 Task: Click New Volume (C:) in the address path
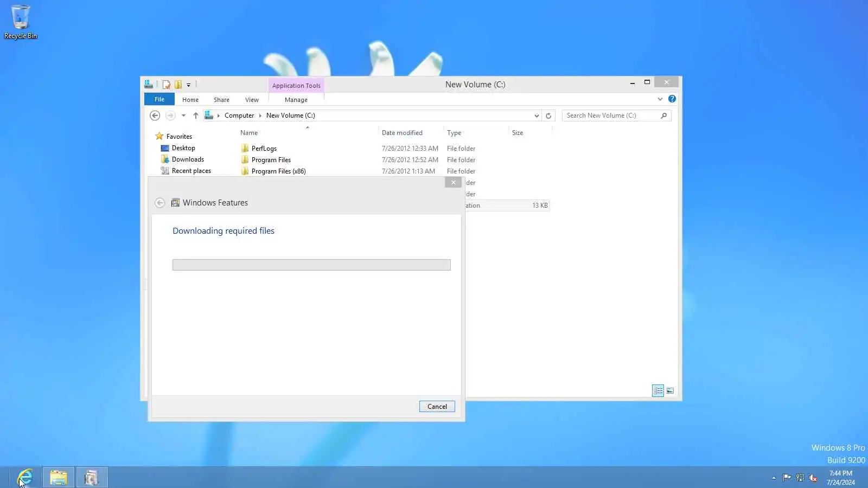point(290,115)
